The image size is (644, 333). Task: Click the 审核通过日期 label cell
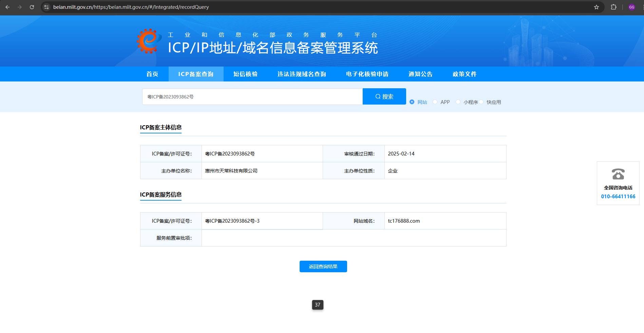(354, 154)
